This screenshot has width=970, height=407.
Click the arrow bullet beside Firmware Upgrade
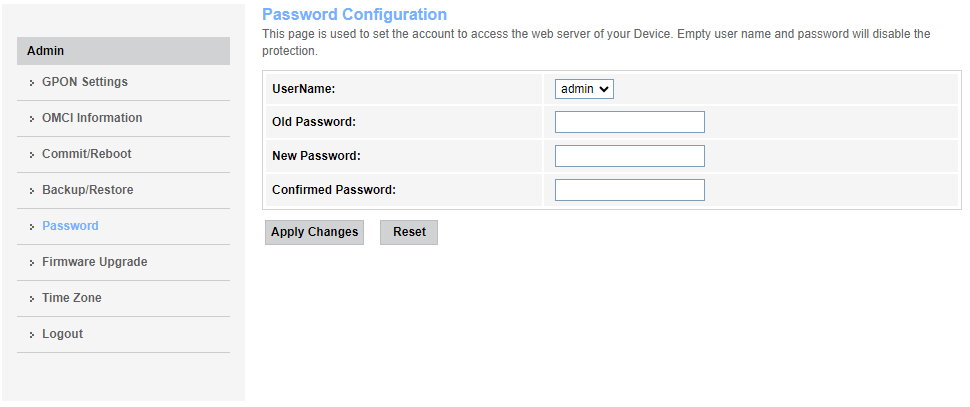coord(32,263)
